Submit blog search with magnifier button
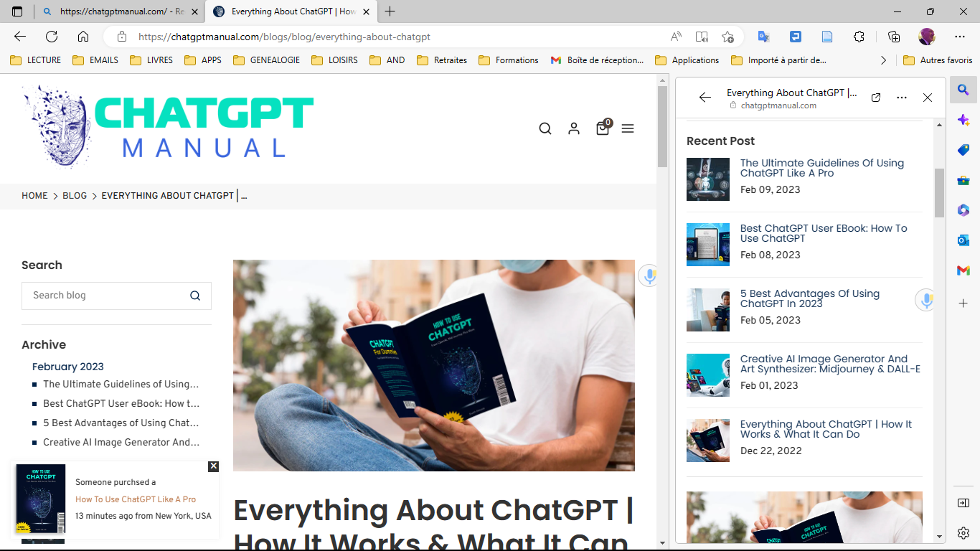Viewport: 980px width, 551px height. pos(195,296)
